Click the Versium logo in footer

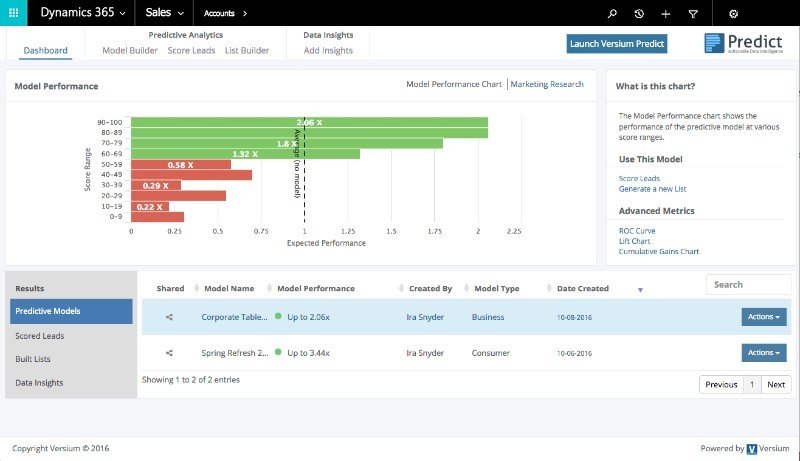[752, 448]
